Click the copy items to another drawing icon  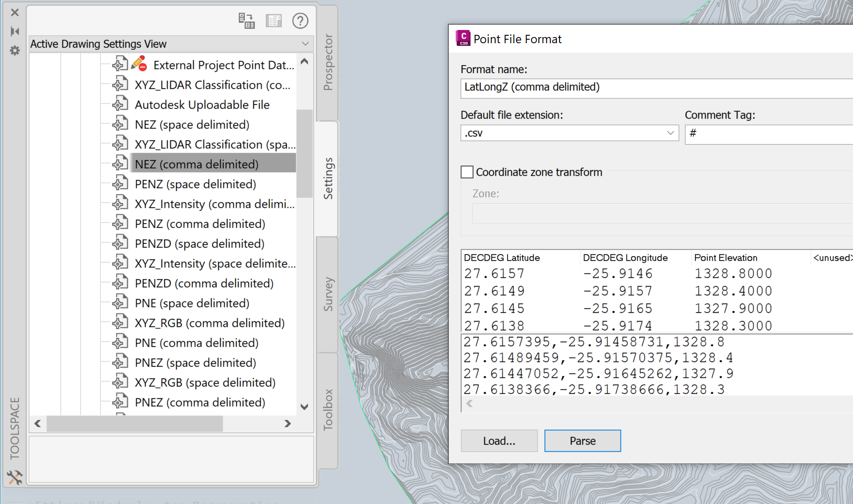coord(247,21)
